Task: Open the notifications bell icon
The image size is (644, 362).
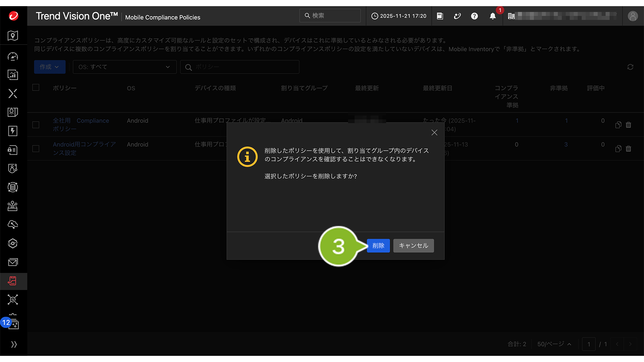Action: pyautogui.click(x=493, y=16)
